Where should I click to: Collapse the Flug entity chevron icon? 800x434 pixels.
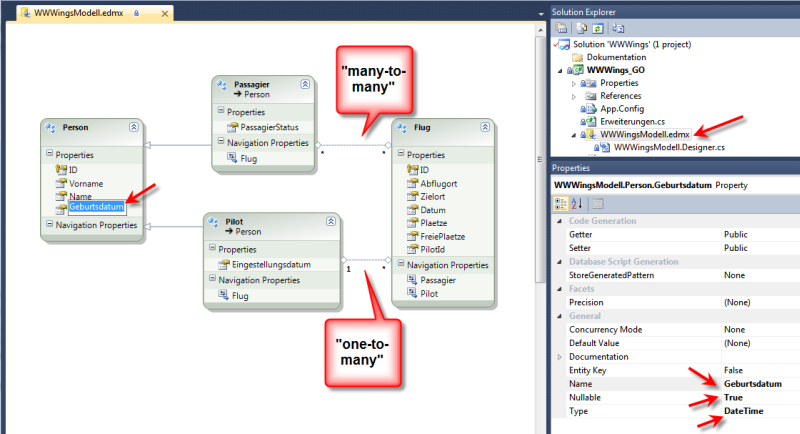click(485, 127)
